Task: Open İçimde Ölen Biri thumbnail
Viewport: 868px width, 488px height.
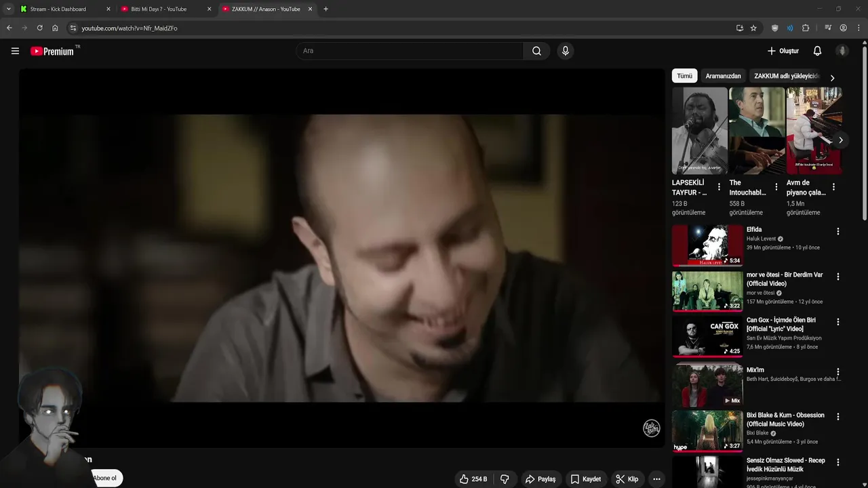Action: 707,336
